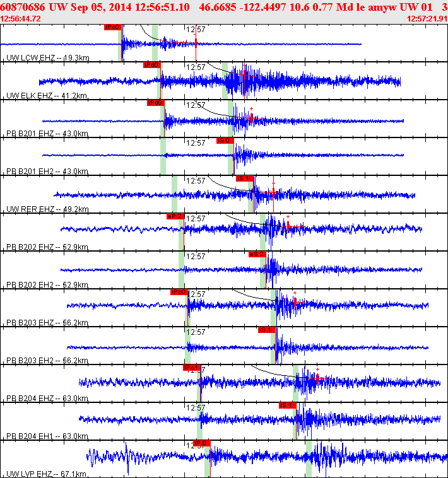Select the iS 0 pick flag on B201 EH2
The height and width of the screenshot is (478, 448).
(225, 141)
